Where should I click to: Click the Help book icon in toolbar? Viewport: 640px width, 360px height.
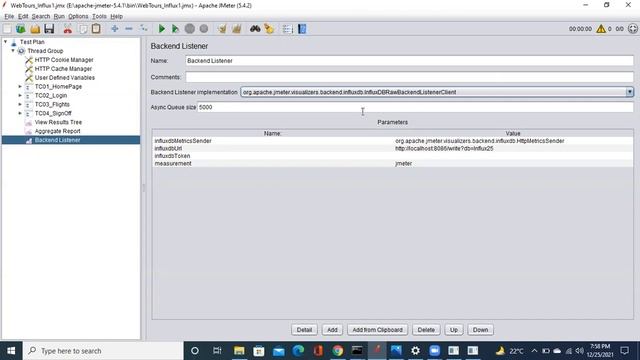pos(302,29)
